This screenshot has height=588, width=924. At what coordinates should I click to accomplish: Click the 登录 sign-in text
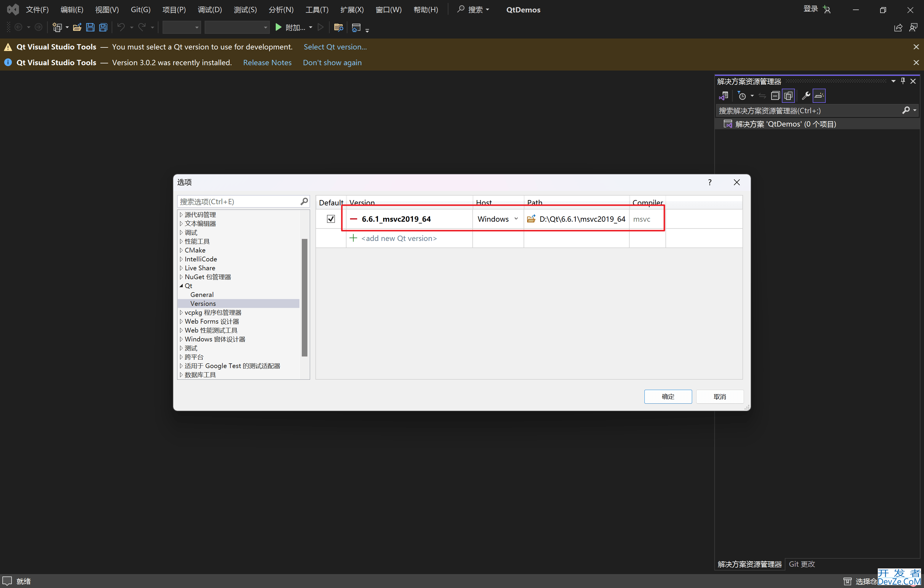click(x=811, y=9)
